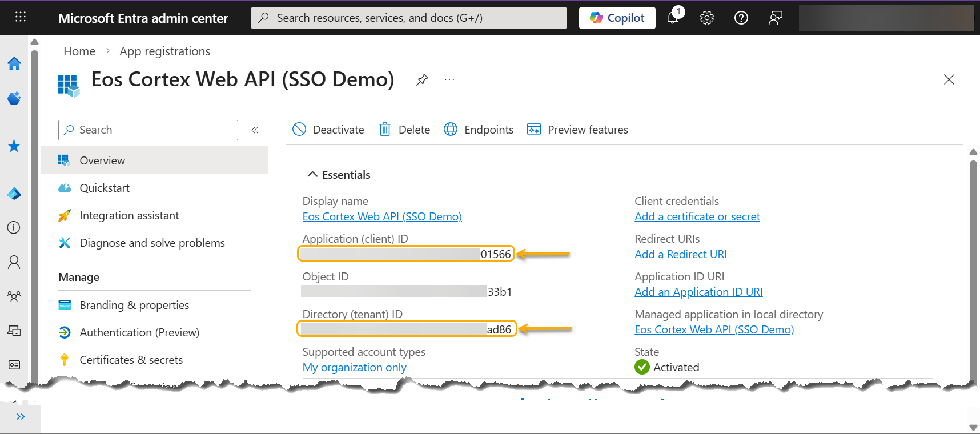Open the Users person icon in left rail
This screenshot has width=980, height=434.
point(14,262)
